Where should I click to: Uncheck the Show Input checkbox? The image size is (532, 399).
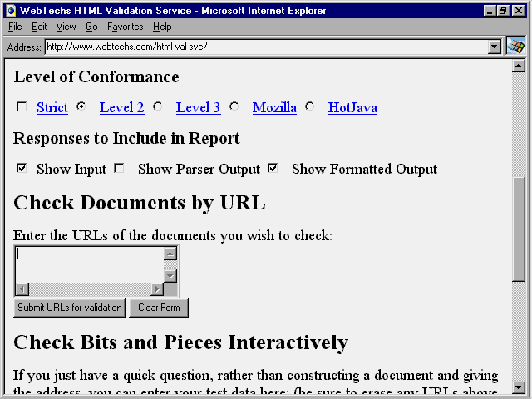point(22,168)
